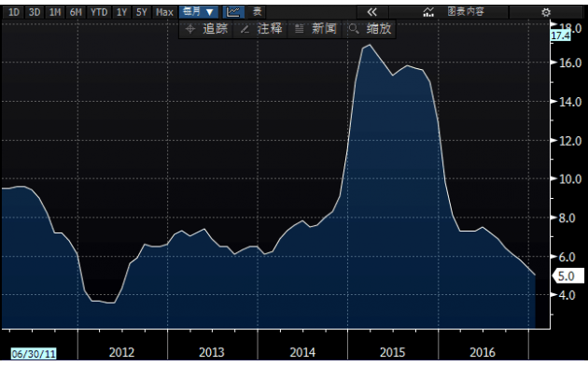Click the 17.4 axis value tag

(x=560, y=35)
